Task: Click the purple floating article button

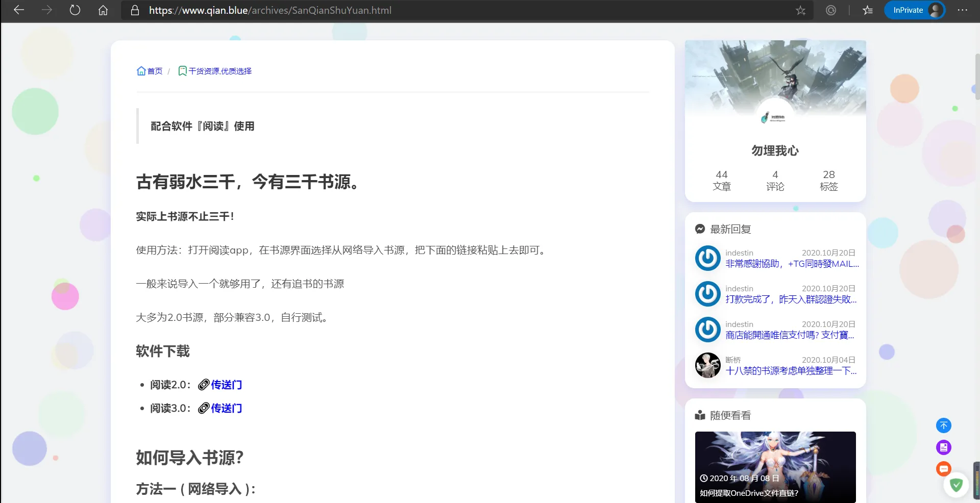Action: coord(944,447)
